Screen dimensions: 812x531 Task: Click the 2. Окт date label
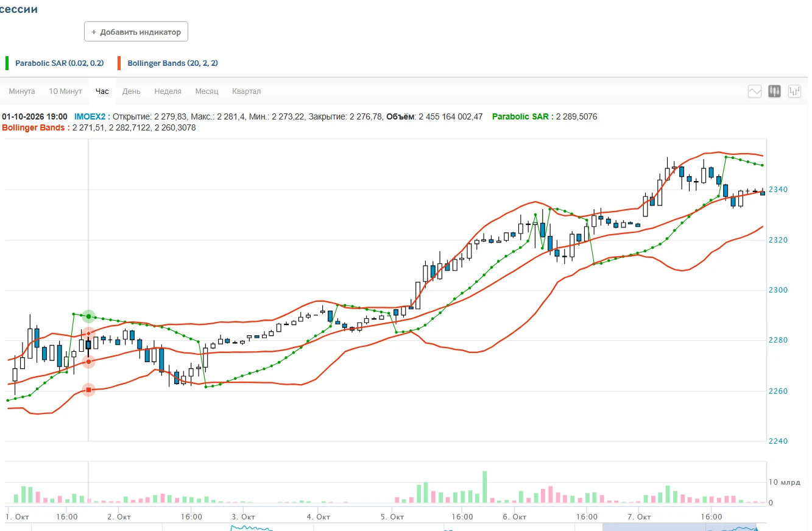tap(119, 517)
